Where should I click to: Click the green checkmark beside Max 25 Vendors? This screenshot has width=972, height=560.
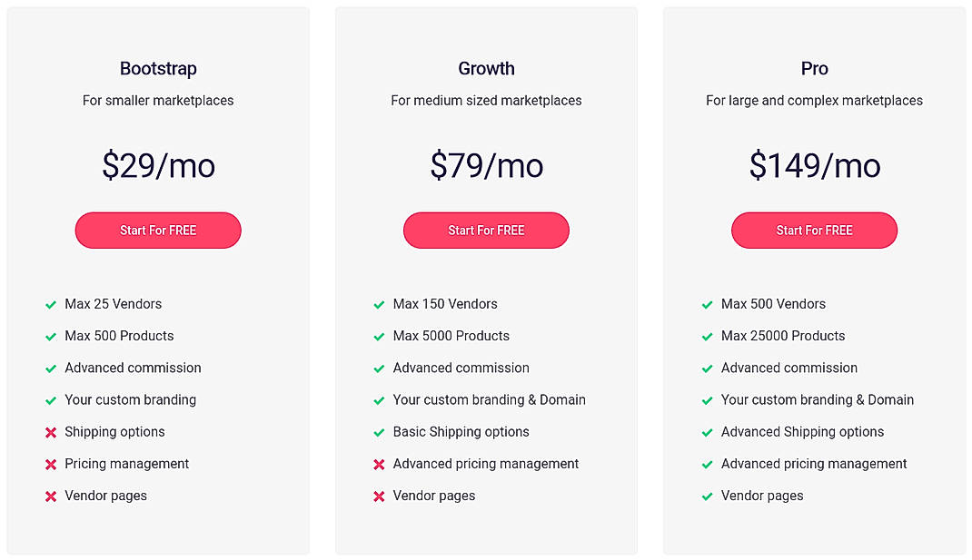[x=51, y=304]
